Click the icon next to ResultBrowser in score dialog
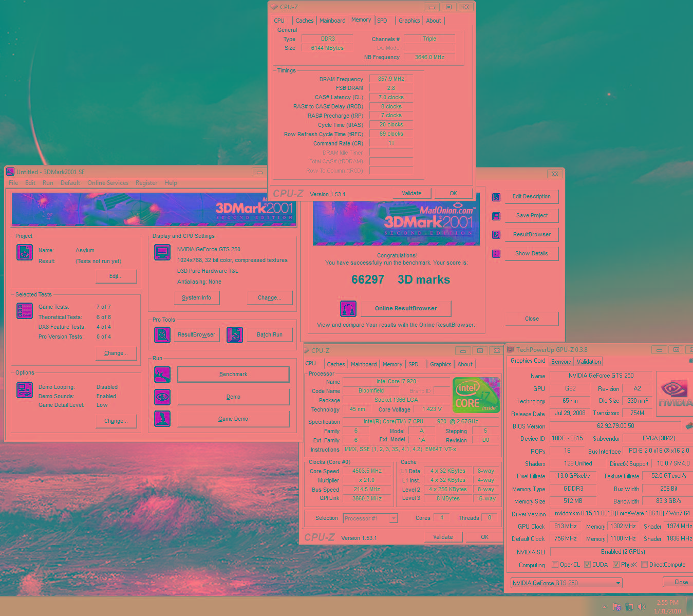Viewport: 693px width, 616px height. click(x=496, y=235)
